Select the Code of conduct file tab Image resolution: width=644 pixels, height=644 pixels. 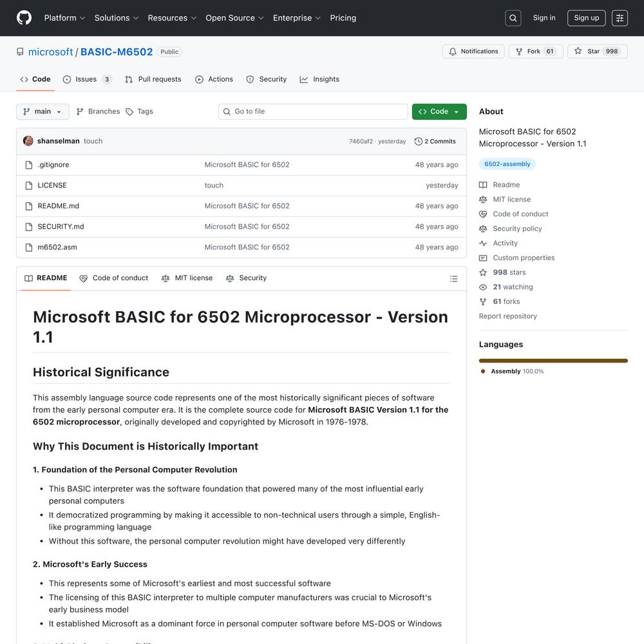tap(114, 278)
